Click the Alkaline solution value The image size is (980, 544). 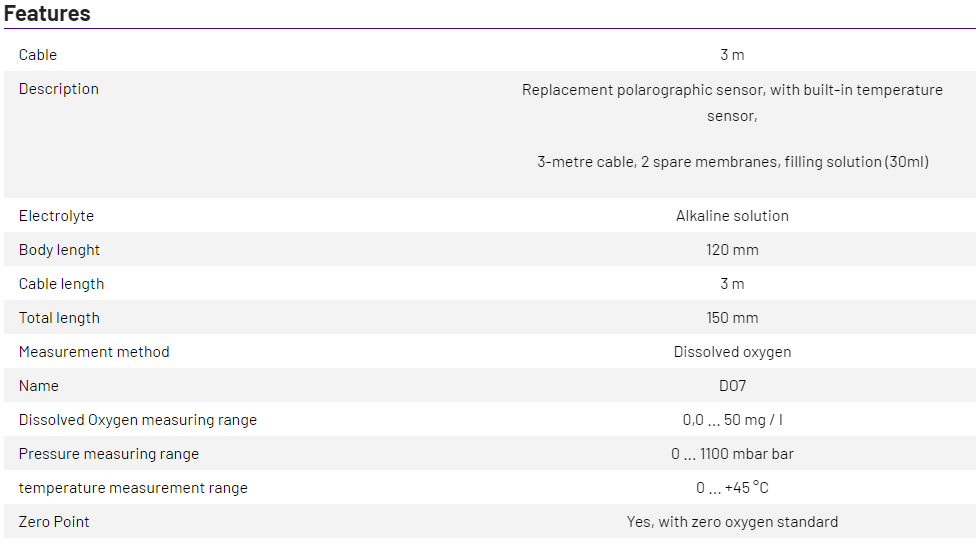coord(732,216)
